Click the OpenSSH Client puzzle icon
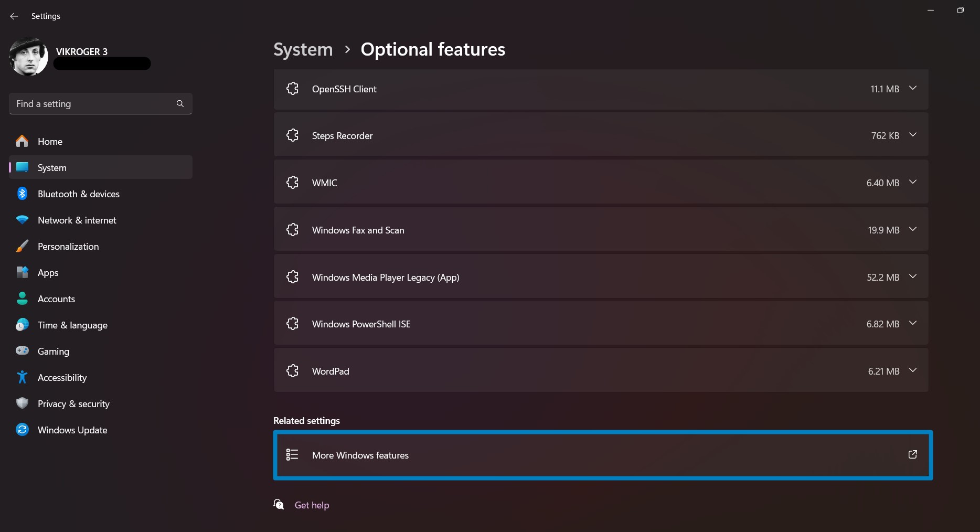Viewport: 980px width, 532px height. click(x=292, y=89)
